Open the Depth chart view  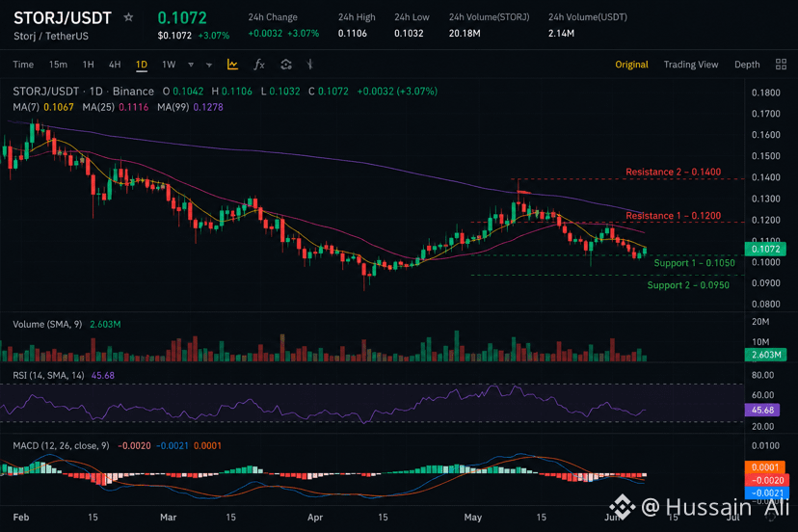click(x=747, y=65)
